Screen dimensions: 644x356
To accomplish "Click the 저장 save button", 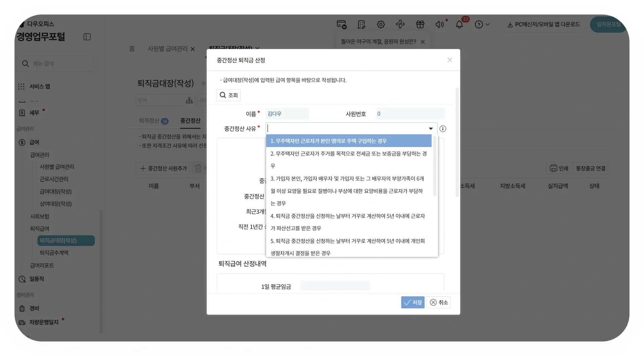I will point(413,303).
